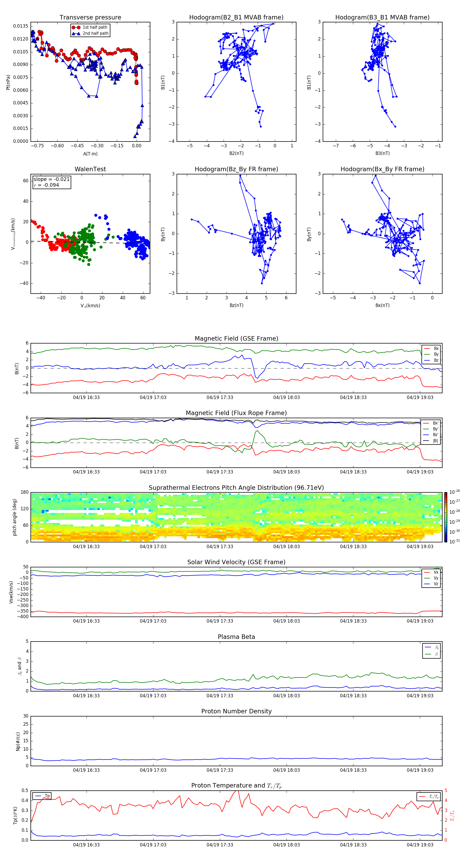The width and height of the screenshot is (473, 868).
Task: Click the 'pitch angle (deg)' y-axis label
Action: tap(14, 517)
